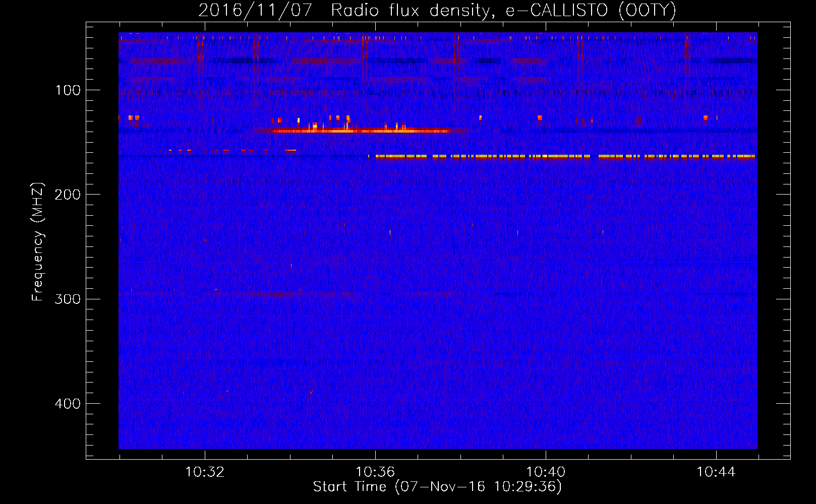This screenshot has height=504, width=816.
Task: Click the "Frequency (MHZ)" y-axis label
Action: pyautogui.click(x=38, y=242)
